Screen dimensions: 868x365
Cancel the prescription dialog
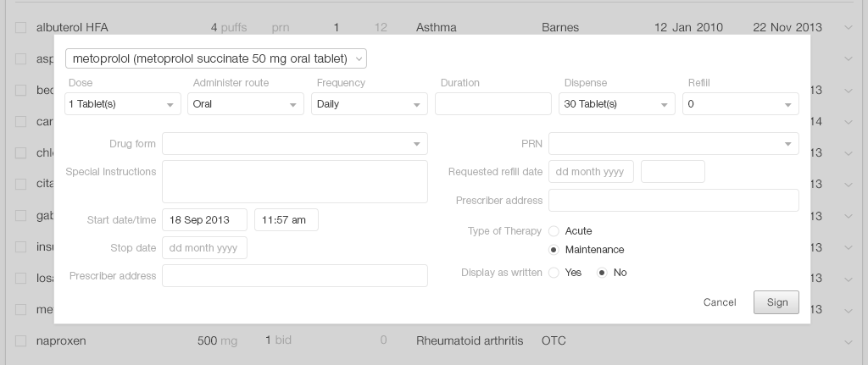tap(720, 302)
